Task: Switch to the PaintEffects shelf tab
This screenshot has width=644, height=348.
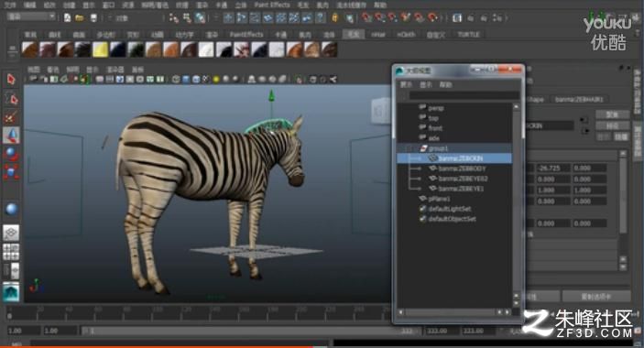Action: (246, 35)
